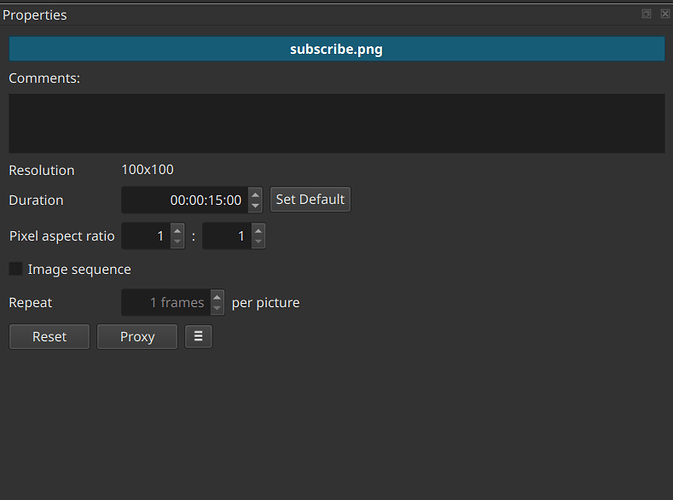Decrement the first pixel aspect ratio value

[x=177, y=243]
